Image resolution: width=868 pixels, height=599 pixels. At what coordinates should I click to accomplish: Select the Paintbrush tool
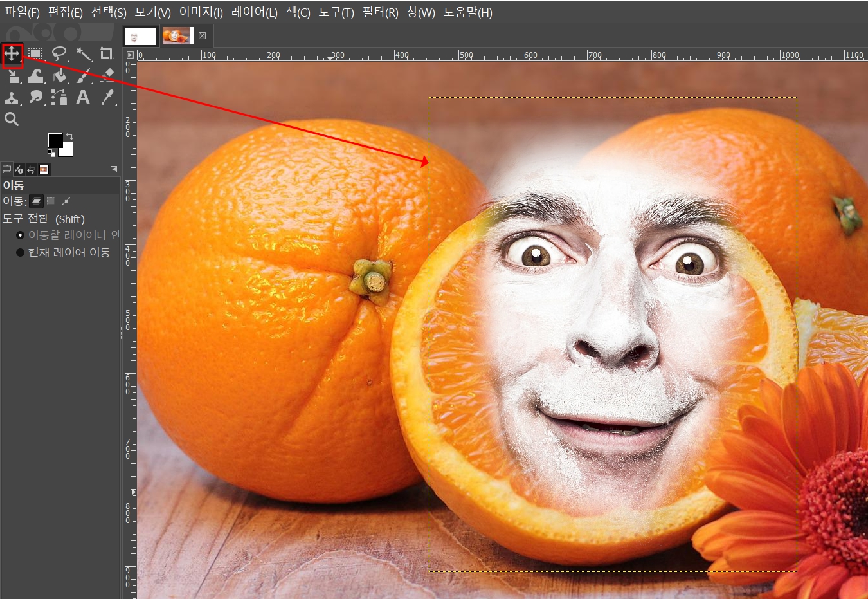point(84,76)
